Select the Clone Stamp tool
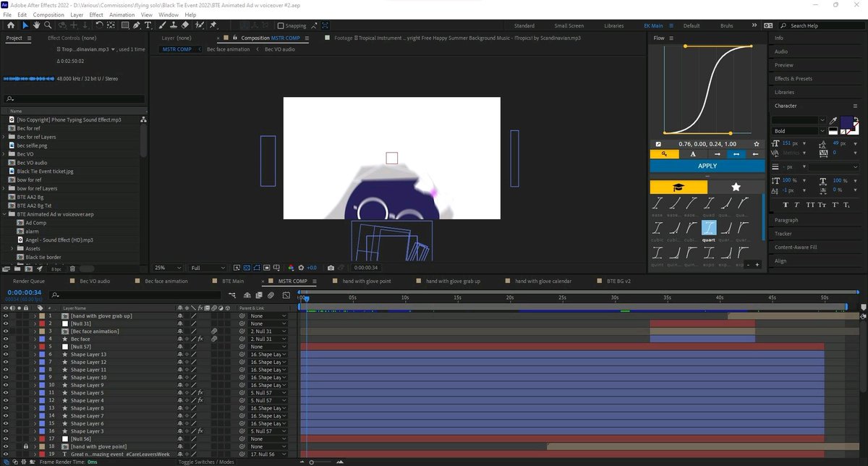The width and height of the screenshot is (868, 466). point(174,25)
